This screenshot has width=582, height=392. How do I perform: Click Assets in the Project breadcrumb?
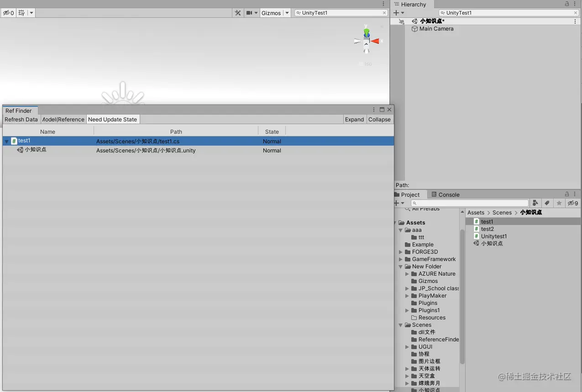pyautogui.click(x=476, y=212)
